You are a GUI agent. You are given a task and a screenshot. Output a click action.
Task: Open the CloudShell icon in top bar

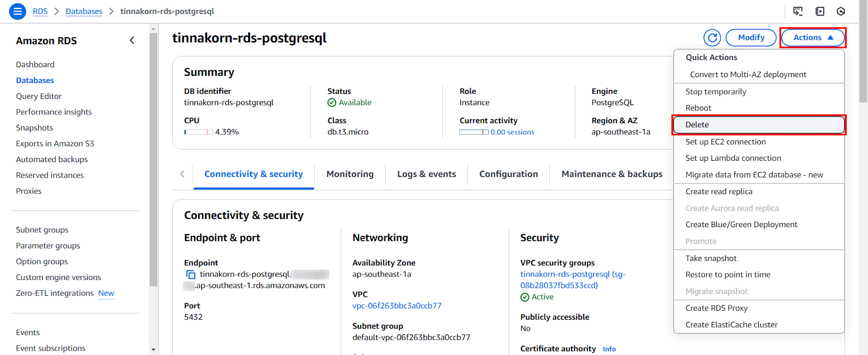click(x=798, y=11)
